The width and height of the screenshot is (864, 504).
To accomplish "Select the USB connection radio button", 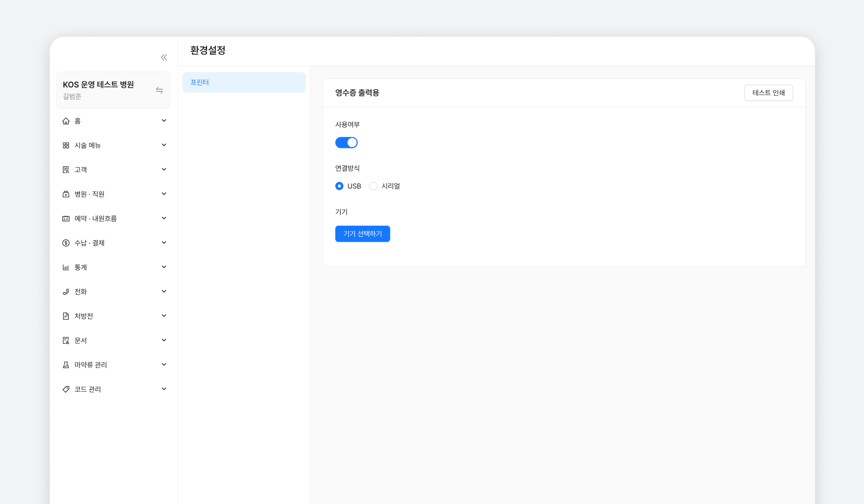I will tap(339, 186).
